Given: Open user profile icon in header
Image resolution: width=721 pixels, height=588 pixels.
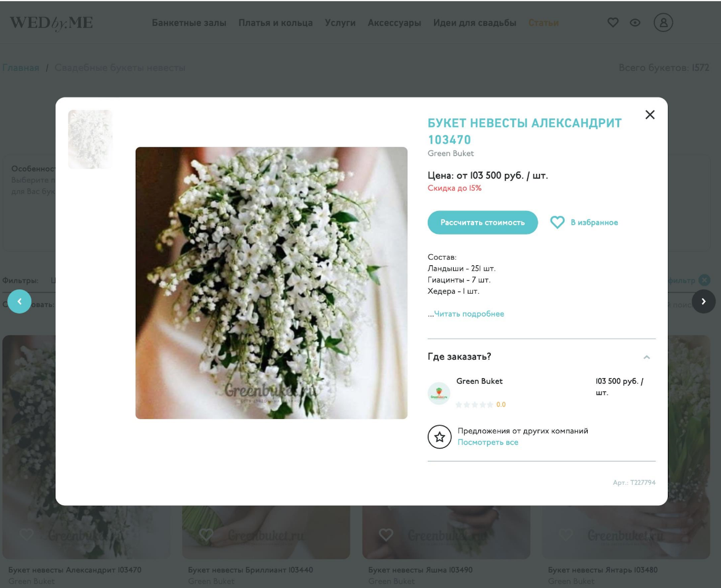Looking at the screenshot, I should click(x=663, y=22).
